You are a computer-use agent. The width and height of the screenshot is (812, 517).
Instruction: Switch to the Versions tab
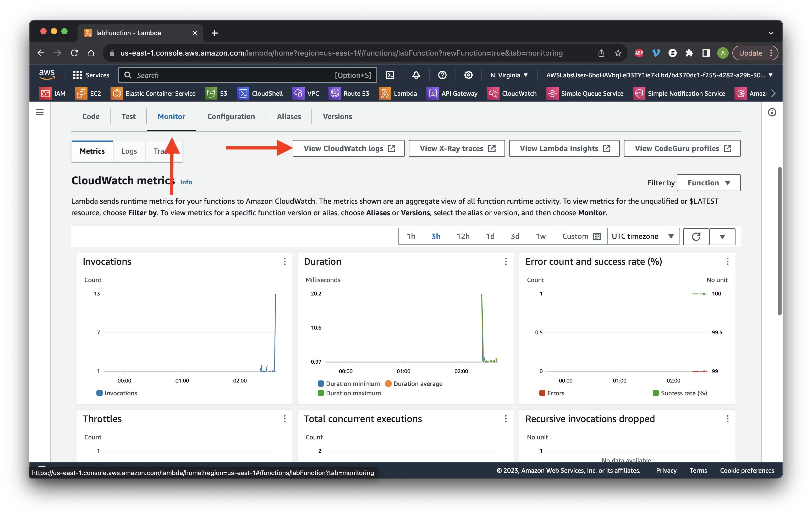(337, 116)
